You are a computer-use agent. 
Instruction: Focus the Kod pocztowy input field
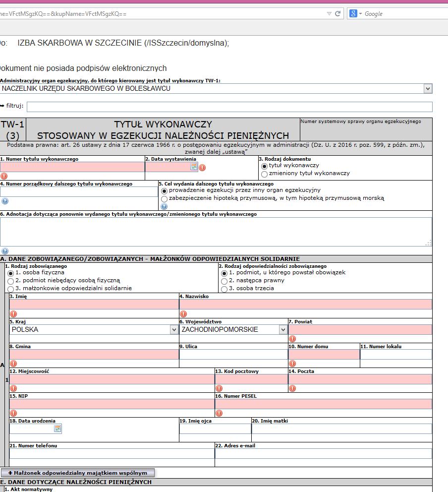(x=251, y=379)
